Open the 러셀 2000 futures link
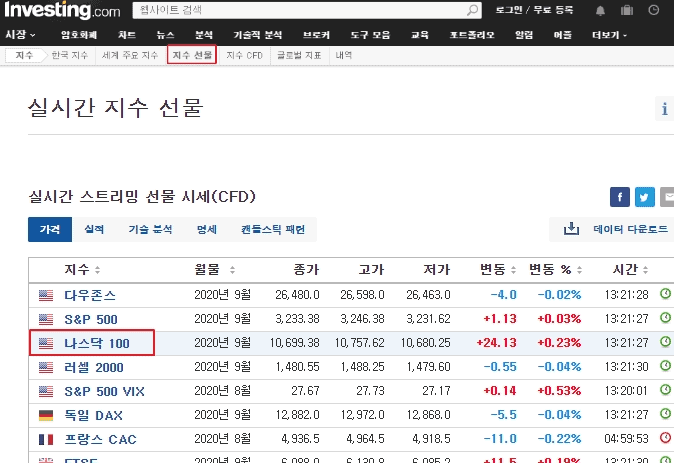The height and width of the screenshot is (463, 674). pyautogui.click(x=94, y=367)
